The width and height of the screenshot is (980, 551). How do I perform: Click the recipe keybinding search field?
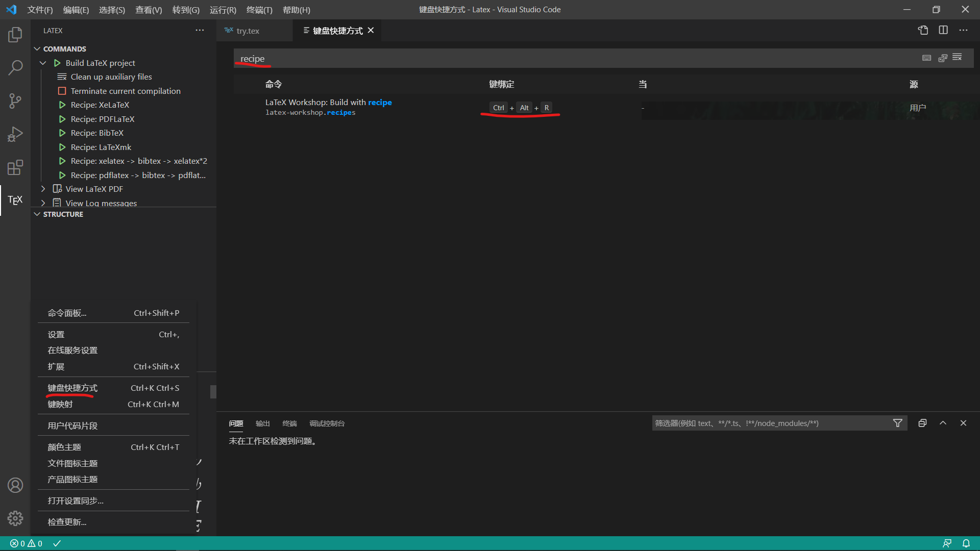[x=561, y=59]
